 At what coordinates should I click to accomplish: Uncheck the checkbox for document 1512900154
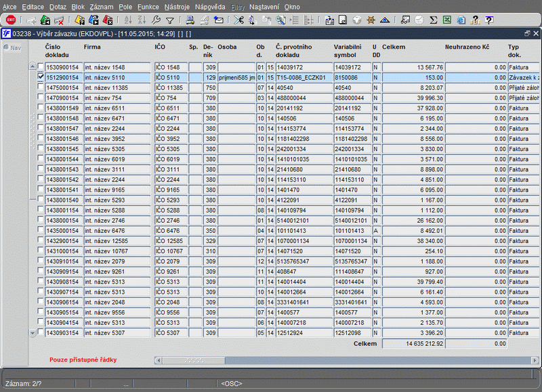(41, 77)
